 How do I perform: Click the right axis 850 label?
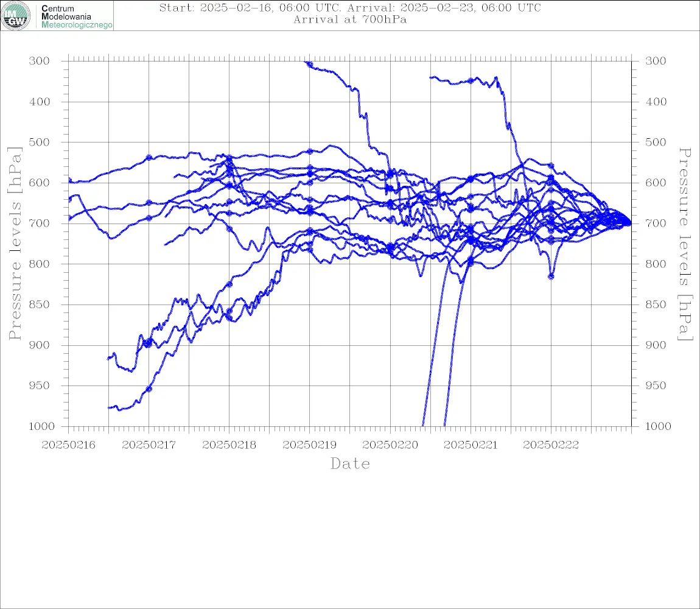click(656, 304)
